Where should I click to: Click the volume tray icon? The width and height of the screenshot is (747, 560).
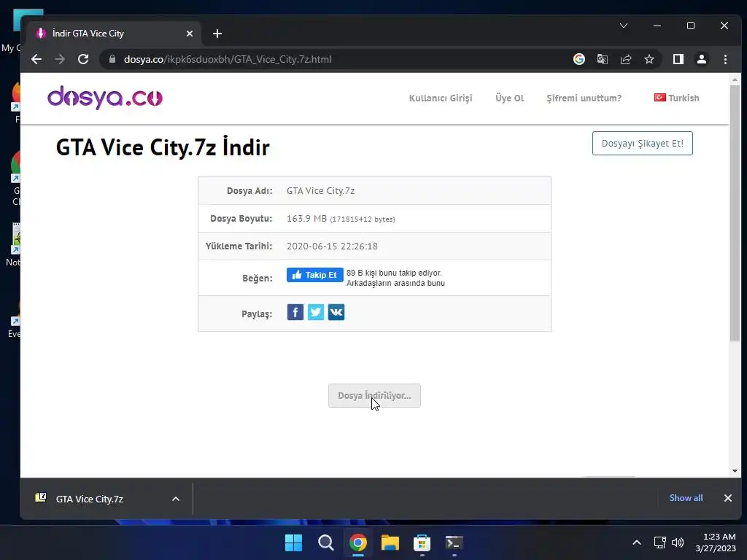pyautogui.click(x=678, y=542)
